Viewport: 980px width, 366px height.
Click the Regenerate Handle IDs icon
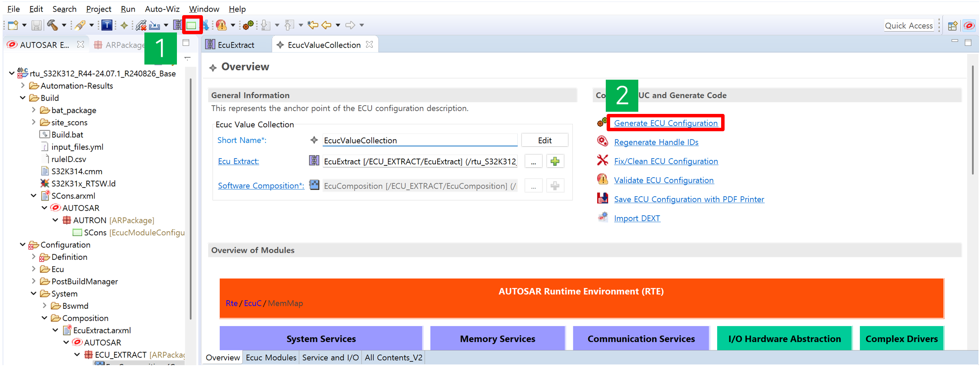[x=602, y=141]
